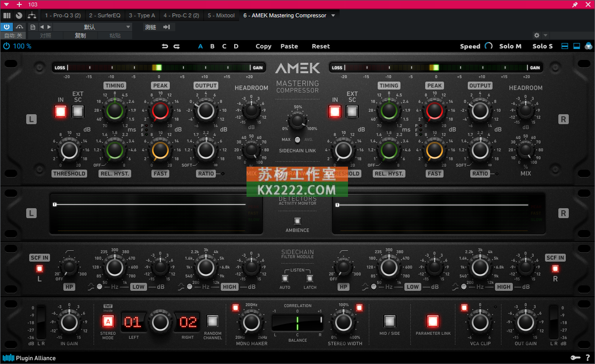Go to next preset arrow
Viewport: 595px width, 364px height.
coord(49,27)
